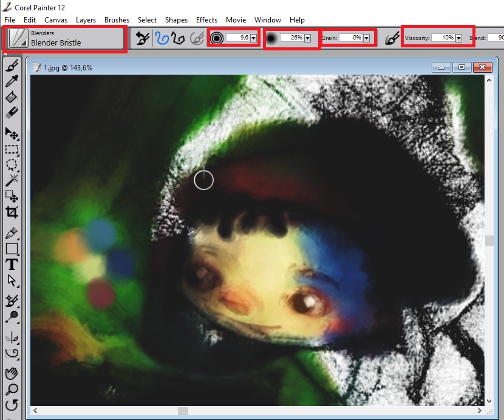Select the Text tool
This screenshot has width=504, height=420.
pyautogui.click(x=12, y=265)
